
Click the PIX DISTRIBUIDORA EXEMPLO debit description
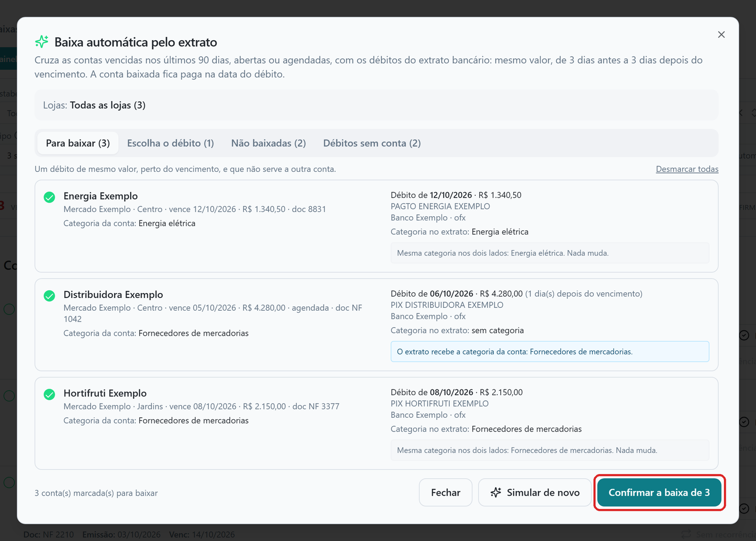[447, 305]
